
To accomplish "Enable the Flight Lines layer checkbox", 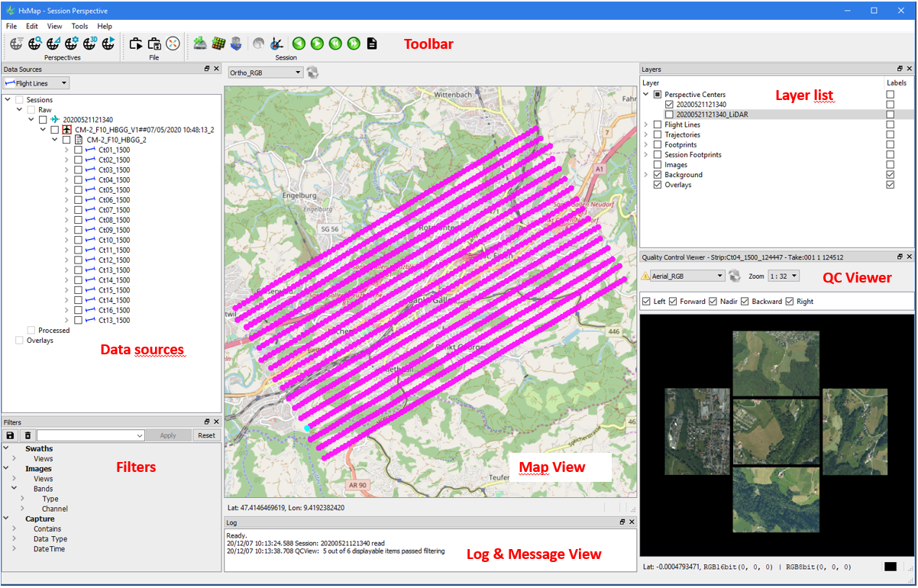I will coord(658,124).
